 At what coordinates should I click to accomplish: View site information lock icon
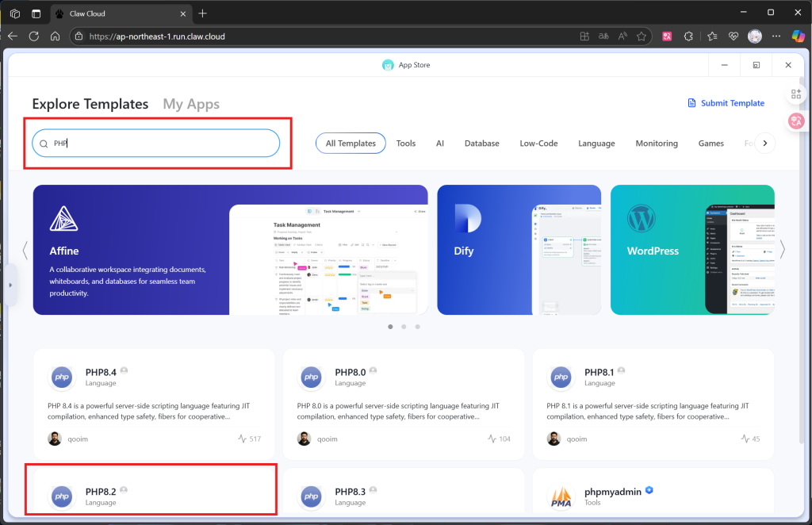pos(79,36)
